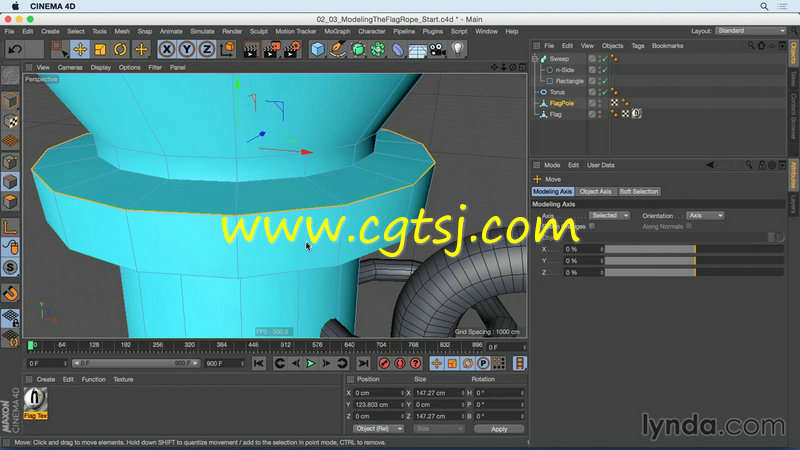Select the Torus object
This screenshot has height=450, width=800.
557,92
